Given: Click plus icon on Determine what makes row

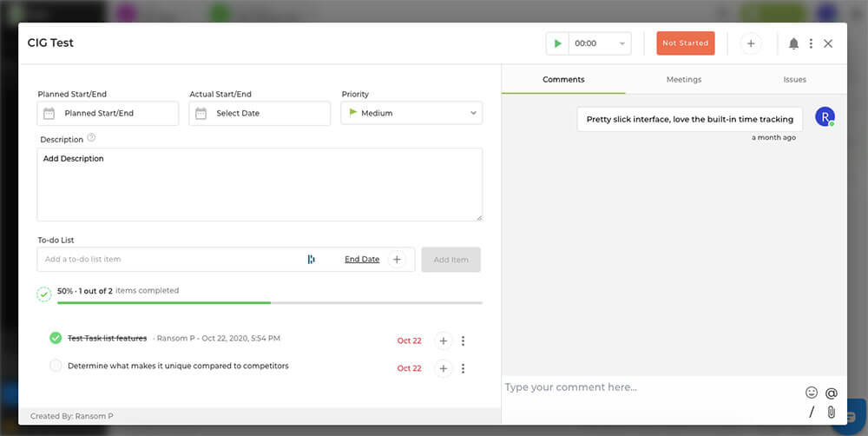Looking at the screenshot, I should pos(444,368).
